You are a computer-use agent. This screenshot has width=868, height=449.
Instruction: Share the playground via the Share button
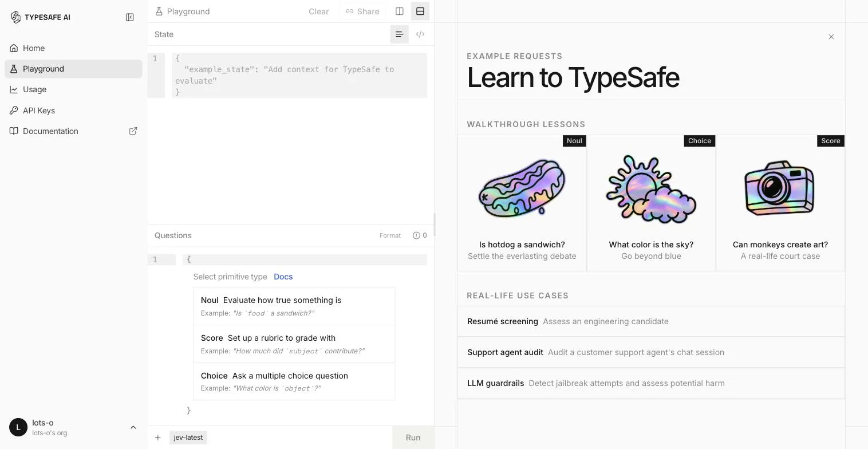pos(362,11)
